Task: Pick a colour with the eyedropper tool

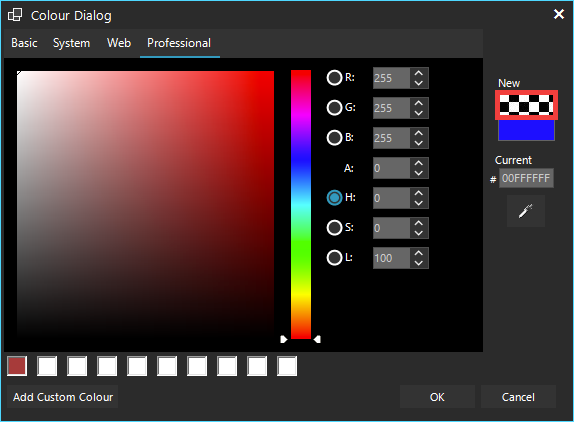Action: (526, 211)
